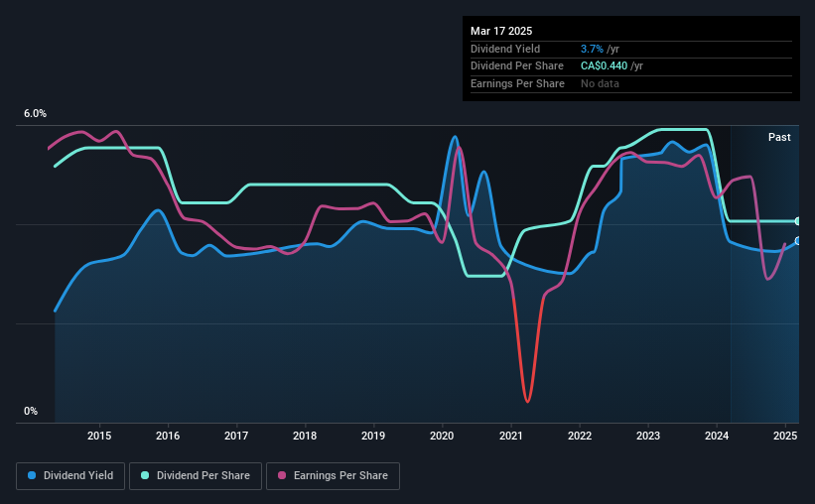This screenshot has width=815, height=504.
Task: Click the 3.7% dividend yield value
Action: [592, 49]
